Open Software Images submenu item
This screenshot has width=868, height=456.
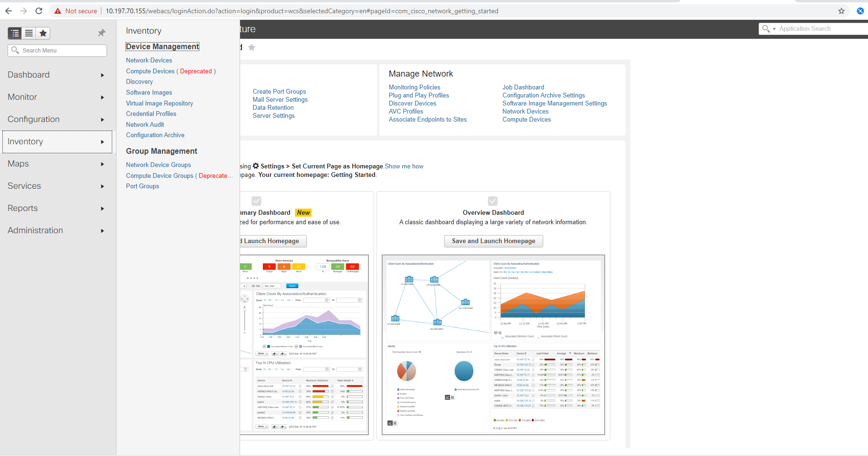click(149, 92)
